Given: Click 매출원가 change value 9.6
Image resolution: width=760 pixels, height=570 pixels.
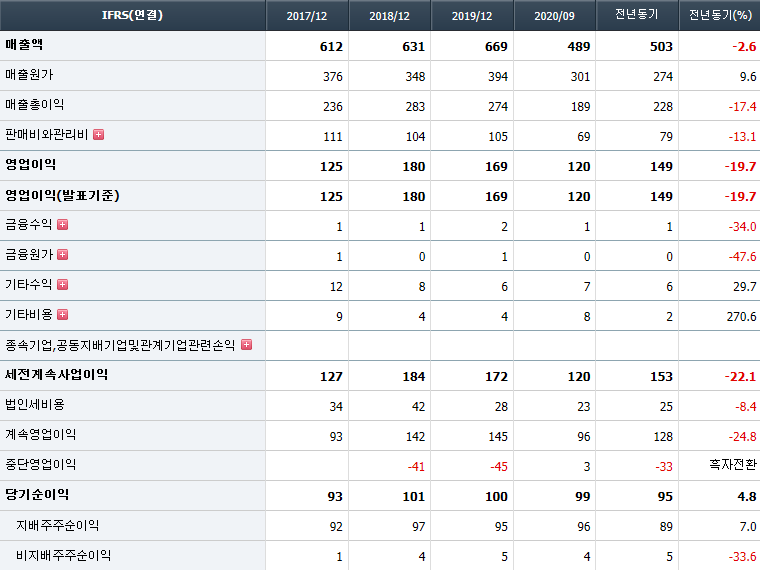Looking at the screenshot, I should pyautogui.click(x=748, y=77).
